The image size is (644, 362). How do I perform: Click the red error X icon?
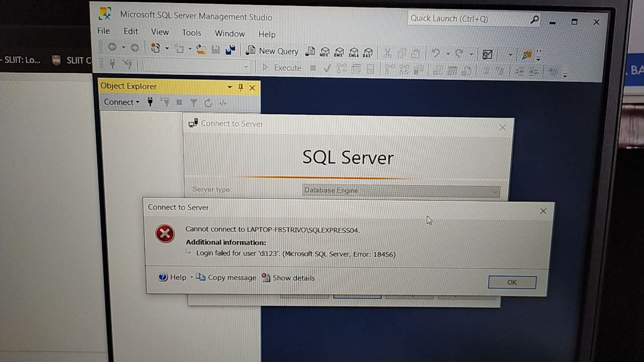(165, 233)
